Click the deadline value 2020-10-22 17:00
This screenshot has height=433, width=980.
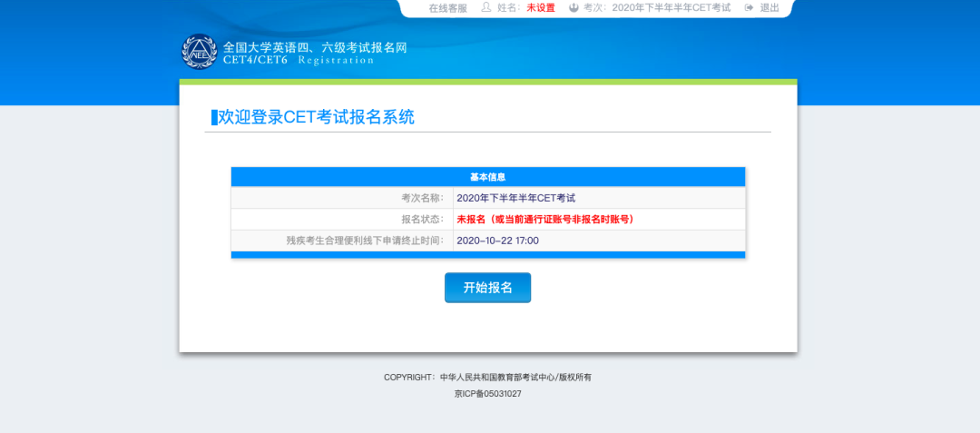tap(497, 241)
